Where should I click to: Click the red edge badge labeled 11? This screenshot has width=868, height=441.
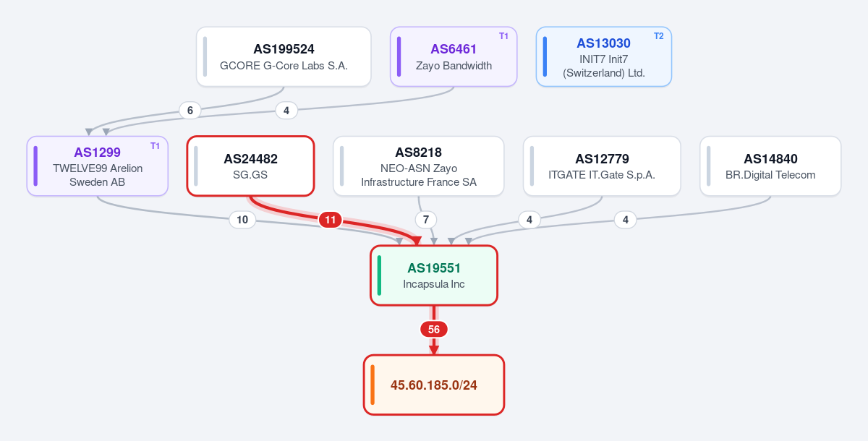pos(331,220)
